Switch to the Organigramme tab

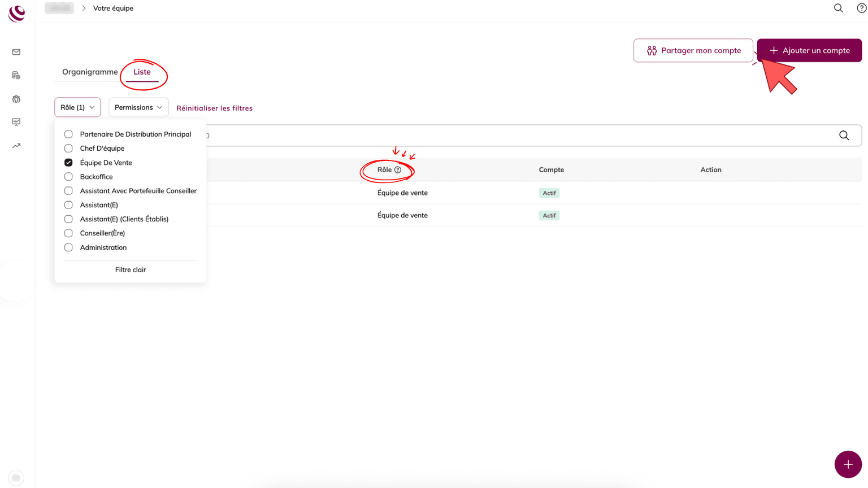(90, 72)
